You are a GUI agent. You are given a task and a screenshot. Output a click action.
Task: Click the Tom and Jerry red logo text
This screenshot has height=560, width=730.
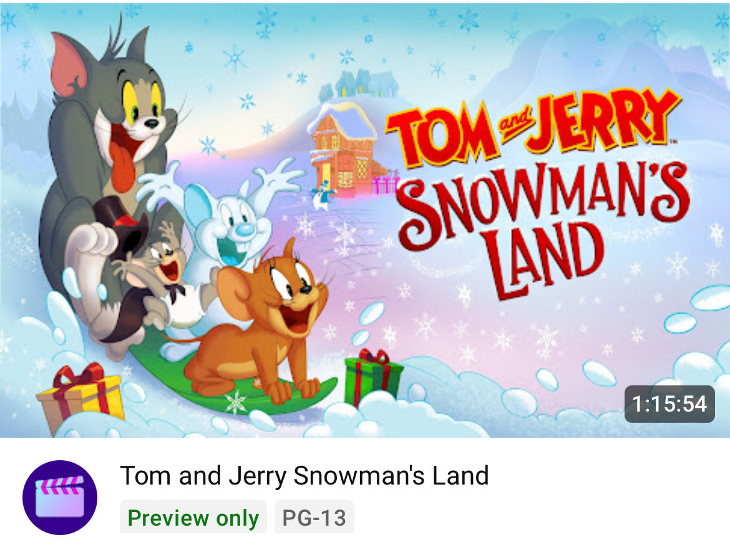point(531,128)
